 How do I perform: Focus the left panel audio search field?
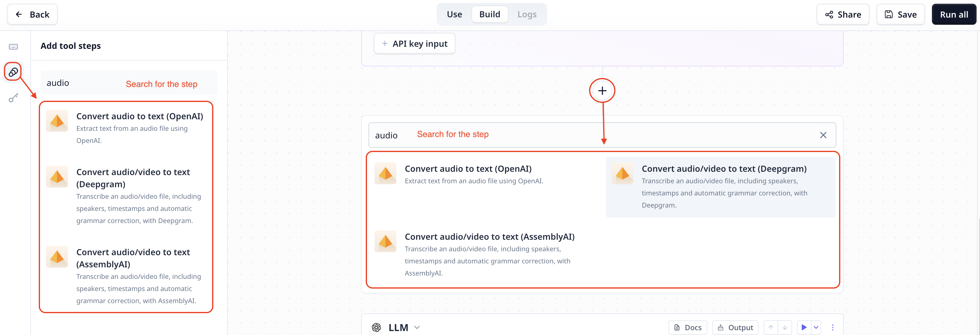click(129, 83)
